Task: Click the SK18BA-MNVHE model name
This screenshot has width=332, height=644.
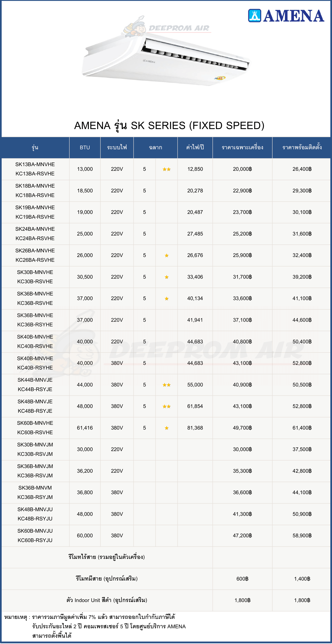Action: [35, 186]
